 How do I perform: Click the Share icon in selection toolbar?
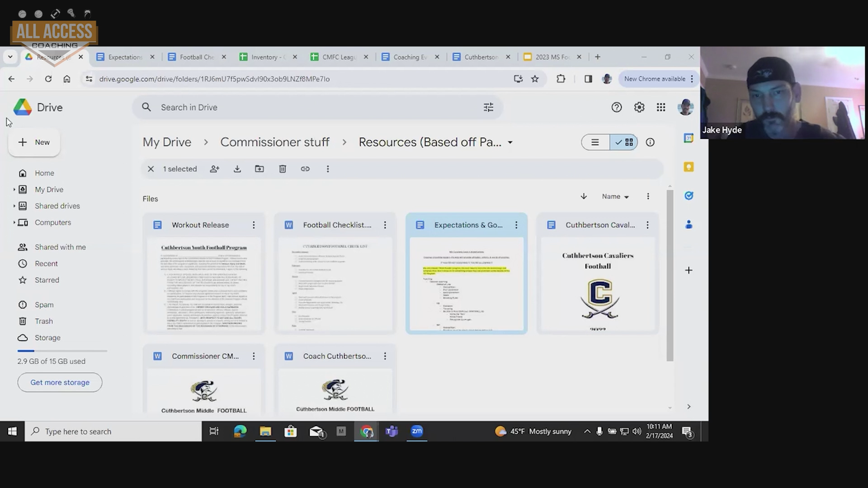click(215, 169)
